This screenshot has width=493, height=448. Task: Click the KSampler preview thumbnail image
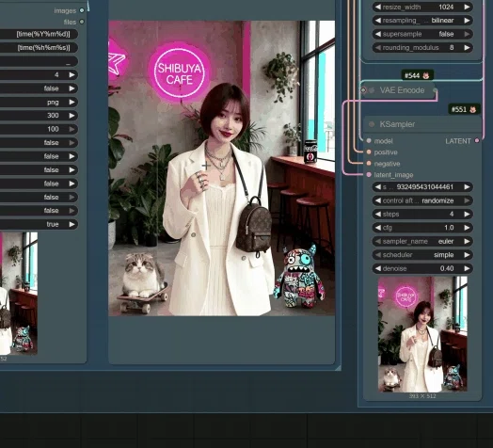[422, 334]
